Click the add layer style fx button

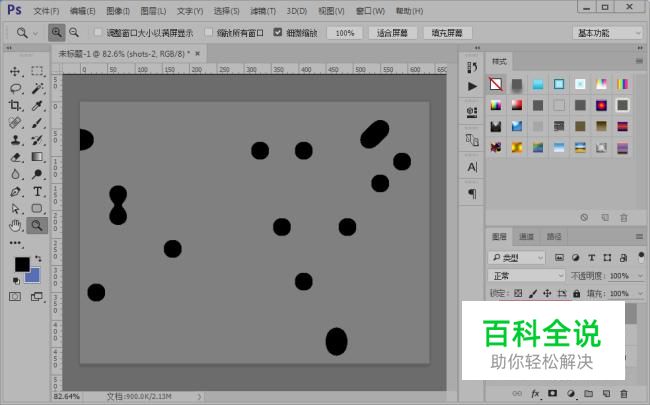pyautogui.click(x=535, y=393)
